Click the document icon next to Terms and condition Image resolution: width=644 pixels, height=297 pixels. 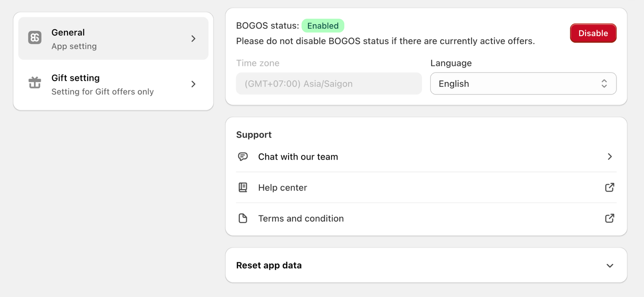click(x=243, y=218)
